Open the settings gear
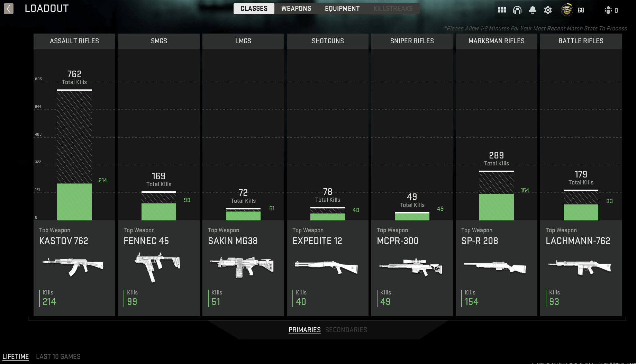The height and width of the screenshot is (364, 636). pos(548,10)
